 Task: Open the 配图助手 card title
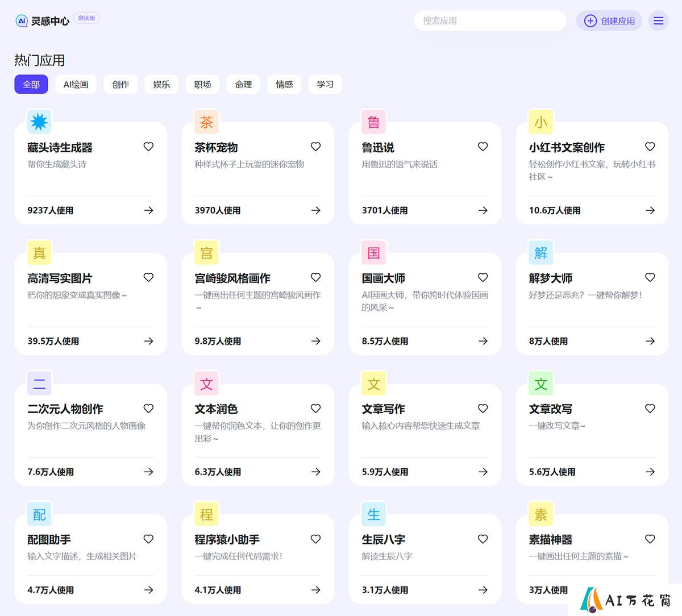[x=49, y=540]
